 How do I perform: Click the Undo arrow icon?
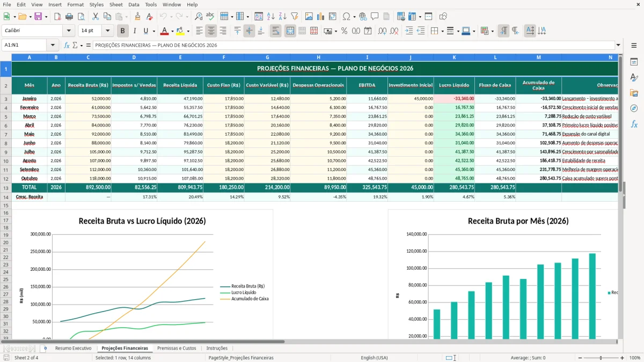[x=163, y=17]
